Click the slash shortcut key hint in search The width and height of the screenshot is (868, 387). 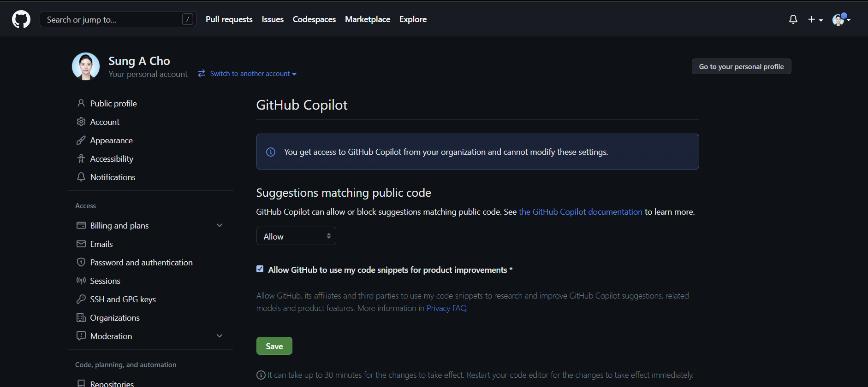pos(187,19)
